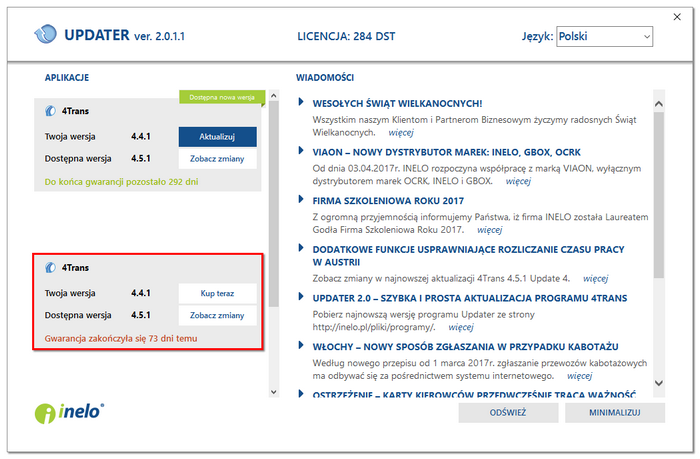Image resolution: width=700 pixels, height=459 pixels.
Task: Close the Updater window
Action: point(677,17)
